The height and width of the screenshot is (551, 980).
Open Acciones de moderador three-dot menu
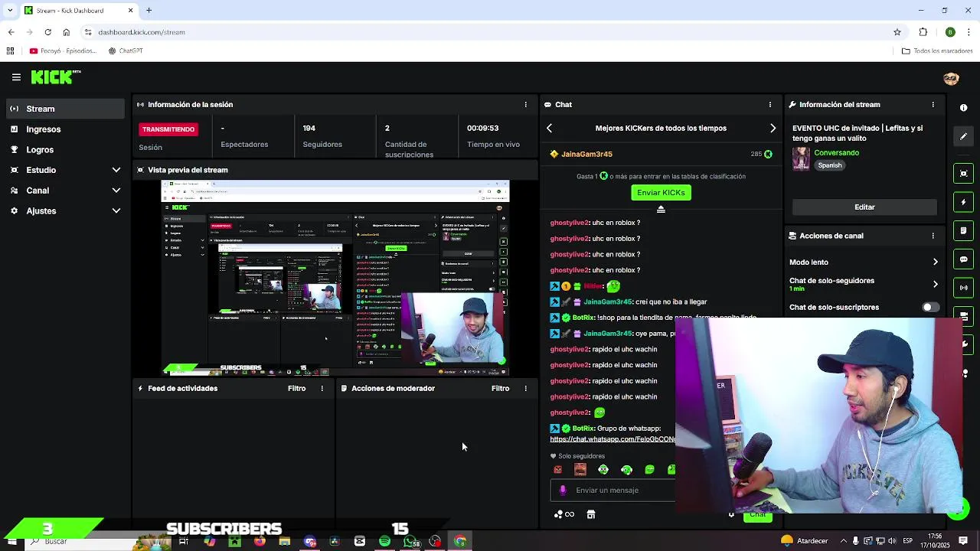pos(525,389)
